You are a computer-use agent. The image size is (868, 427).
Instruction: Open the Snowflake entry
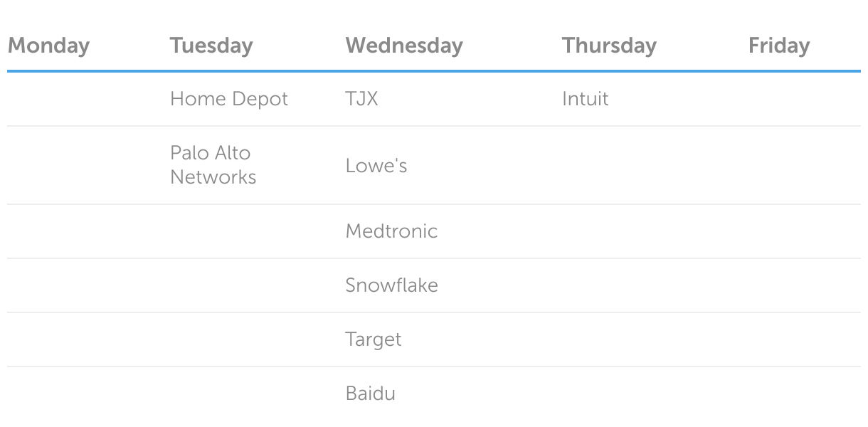click(x=391, y=285)
